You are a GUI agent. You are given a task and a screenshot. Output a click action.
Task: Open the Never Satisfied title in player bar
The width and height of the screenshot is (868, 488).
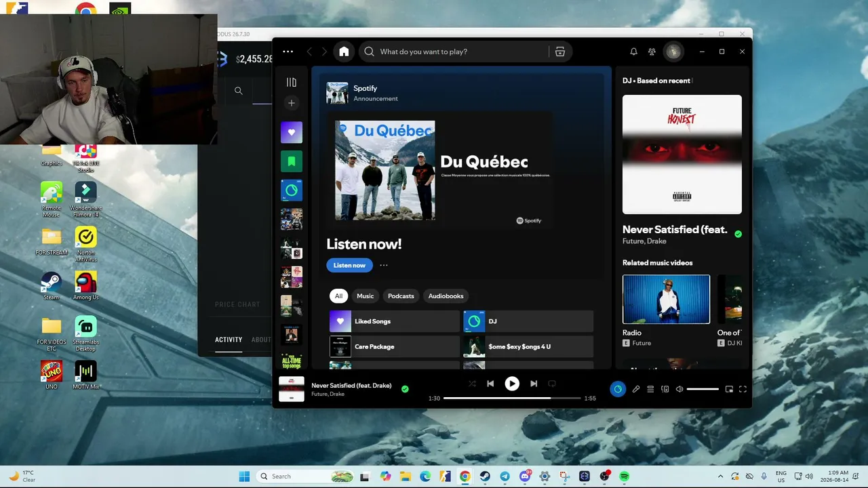coord(351,386)
